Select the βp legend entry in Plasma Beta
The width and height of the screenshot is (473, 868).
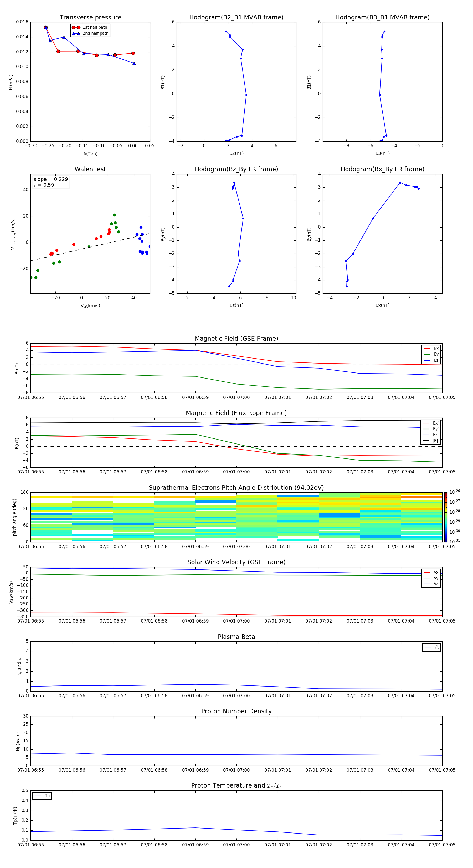pos(431,647)
